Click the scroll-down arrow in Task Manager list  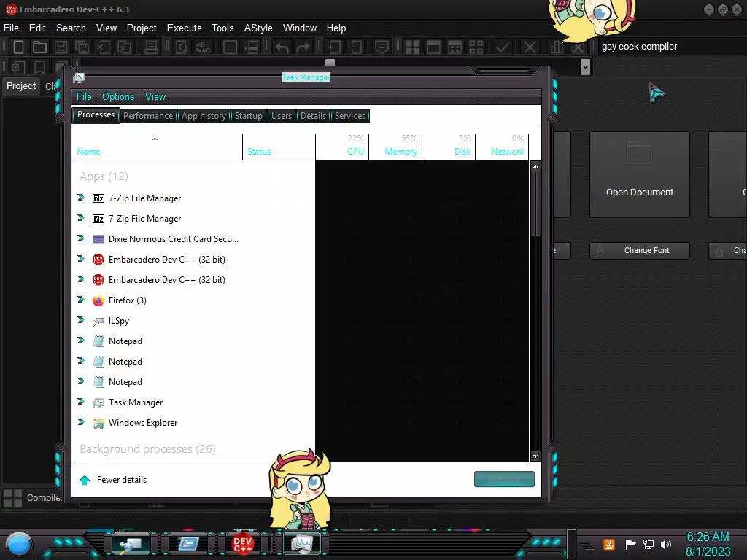coord(535,456)
